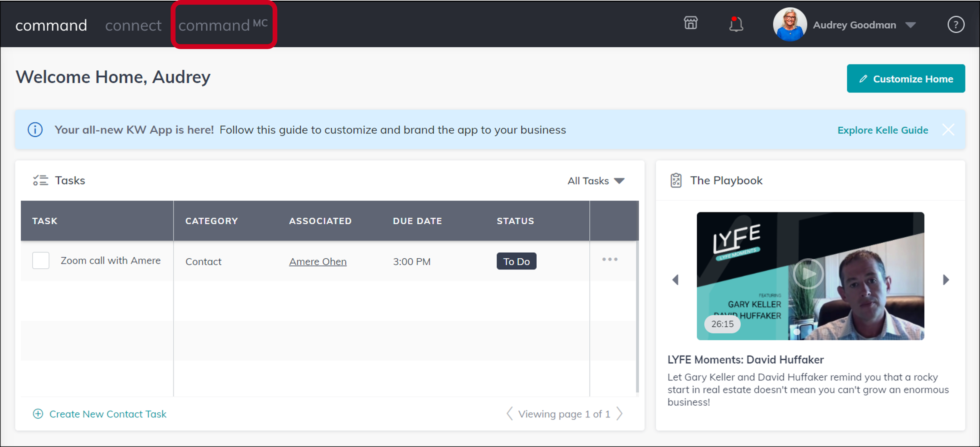980x447 pixels.
Task: Switch to the connect tab
Action: point(133,25)
